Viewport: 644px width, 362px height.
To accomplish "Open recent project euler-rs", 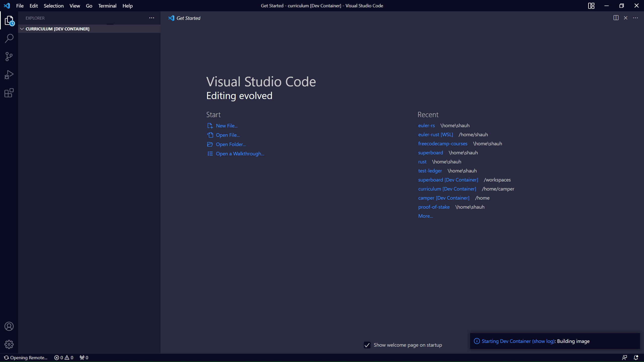I will [x=426, y=125].
